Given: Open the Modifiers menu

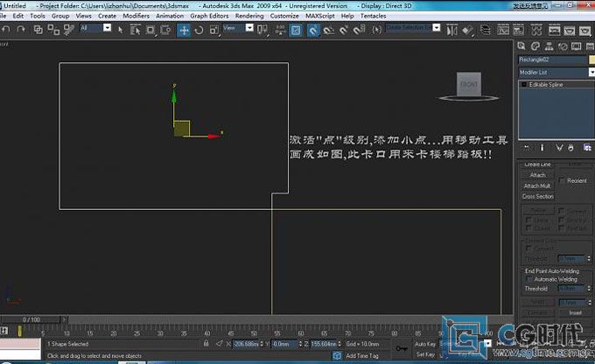Looking at the screenshot, I should coord(136,16).
